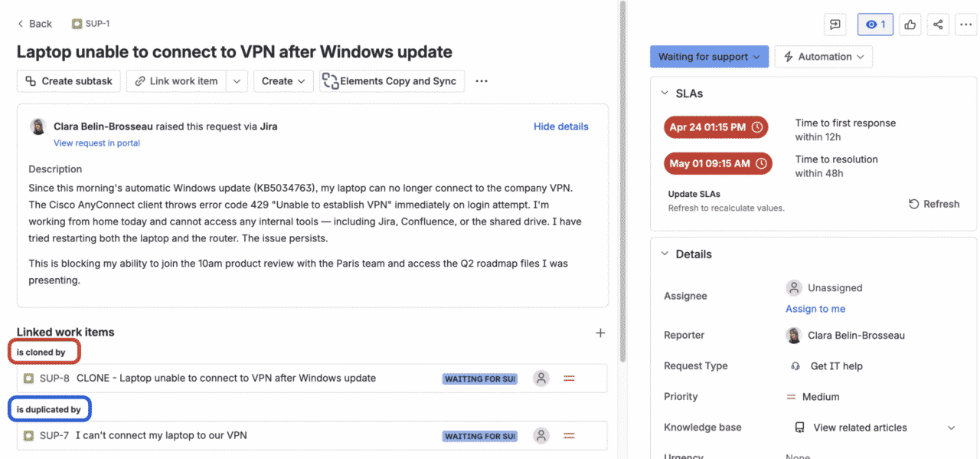Click the share icon
This screenshot has width=980, height=459.
coord(939,25)
